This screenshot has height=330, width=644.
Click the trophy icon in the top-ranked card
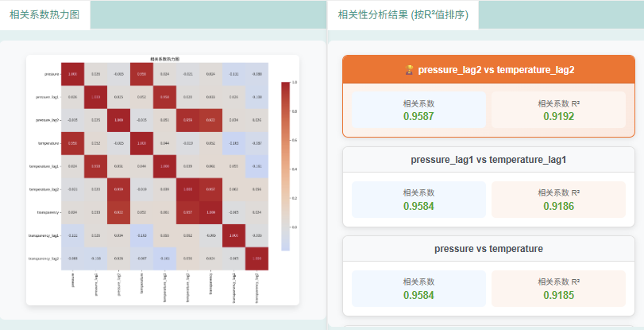[409, 69]
